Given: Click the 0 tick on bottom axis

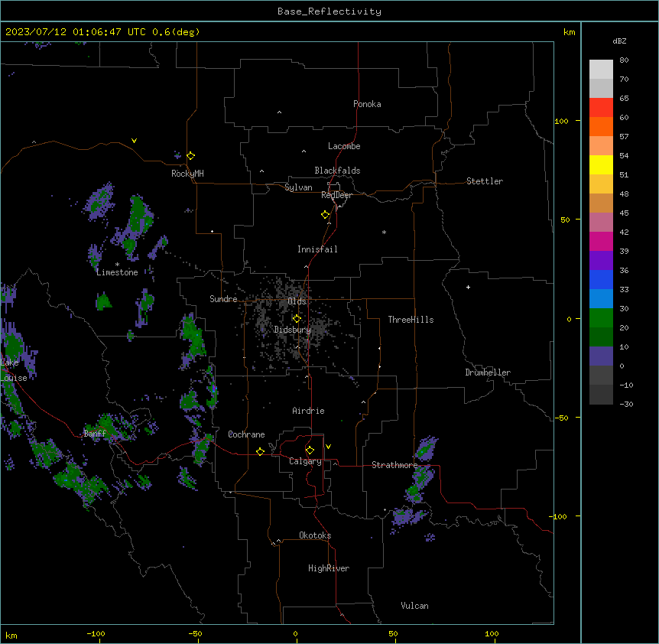Looking at the screenshot, I should click(295, 633).
